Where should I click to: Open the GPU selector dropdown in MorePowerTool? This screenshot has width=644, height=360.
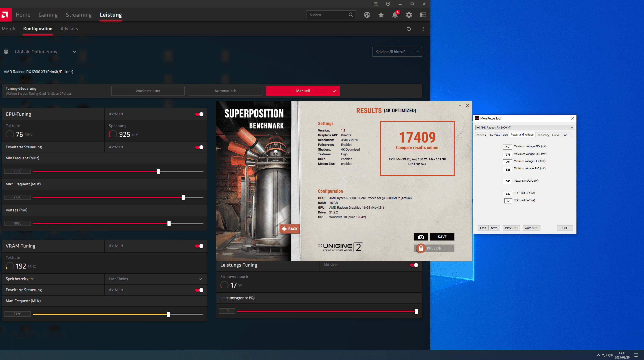(524, 128)
